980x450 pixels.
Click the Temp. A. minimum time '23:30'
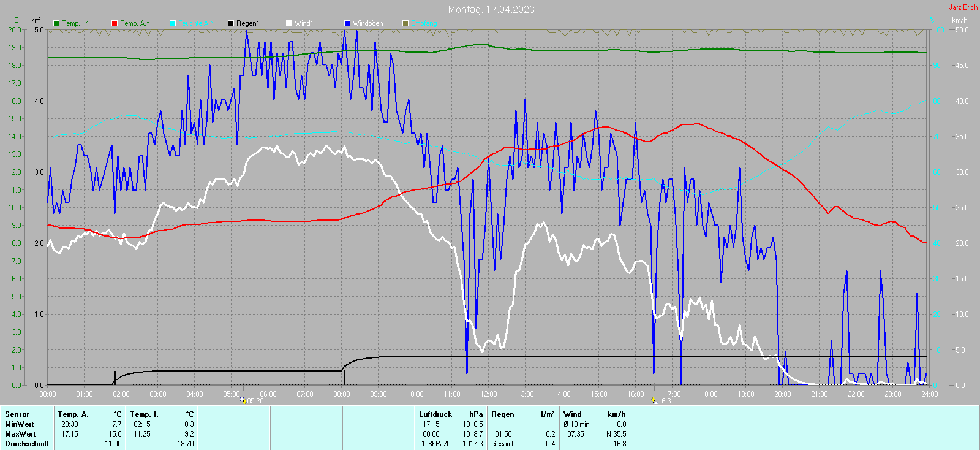coord(70,424)
